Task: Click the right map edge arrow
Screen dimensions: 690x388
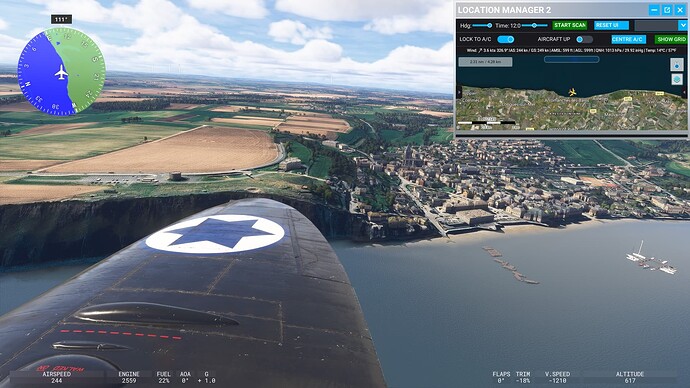Action: [x=684, y=92]
